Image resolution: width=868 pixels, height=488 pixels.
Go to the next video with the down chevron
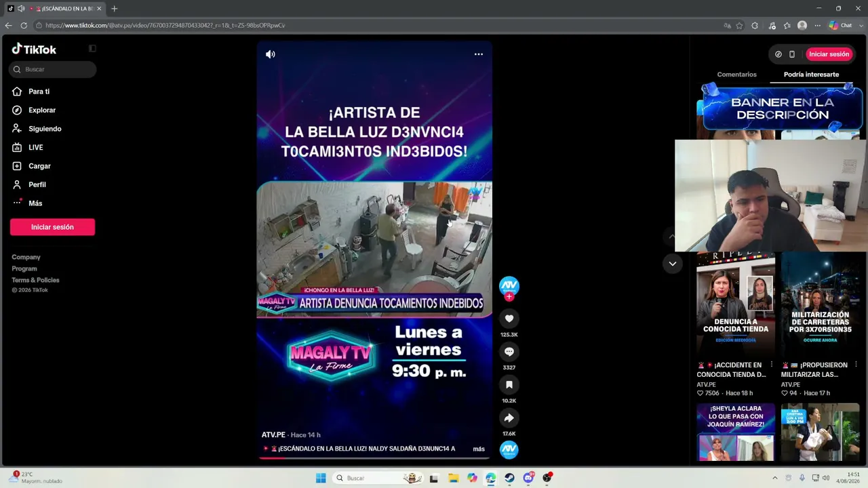[672, 264]
